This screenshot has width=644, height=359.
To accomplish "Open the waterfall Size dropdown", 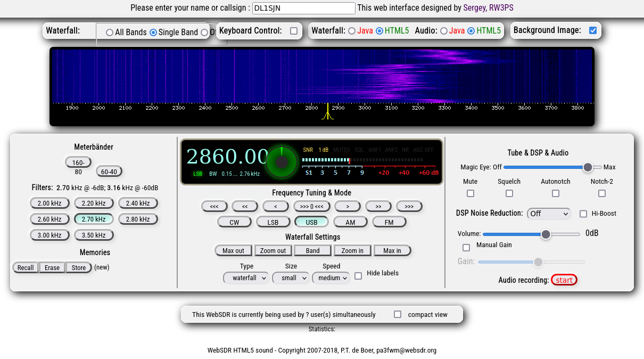I will (291, 278).
